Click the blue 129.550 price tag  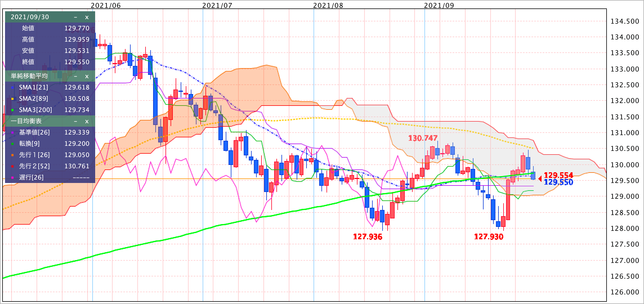[558, 182]
